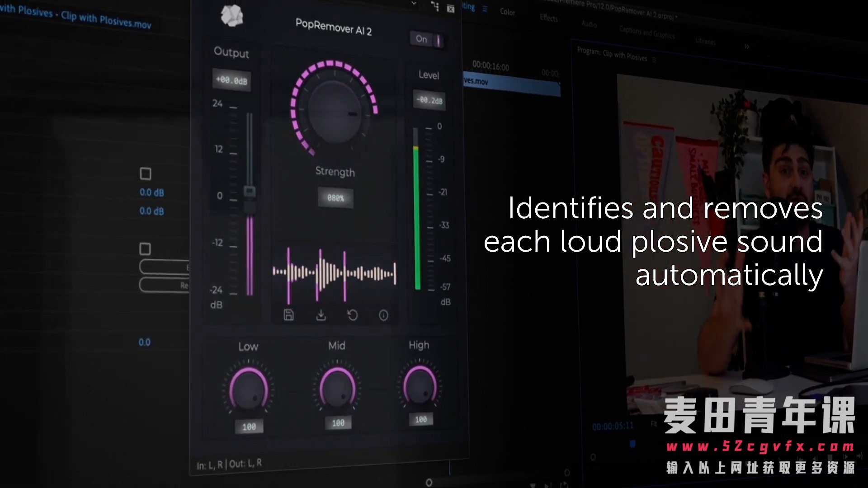Open the dropdown chevron atop plugin window

click(414, 3)
